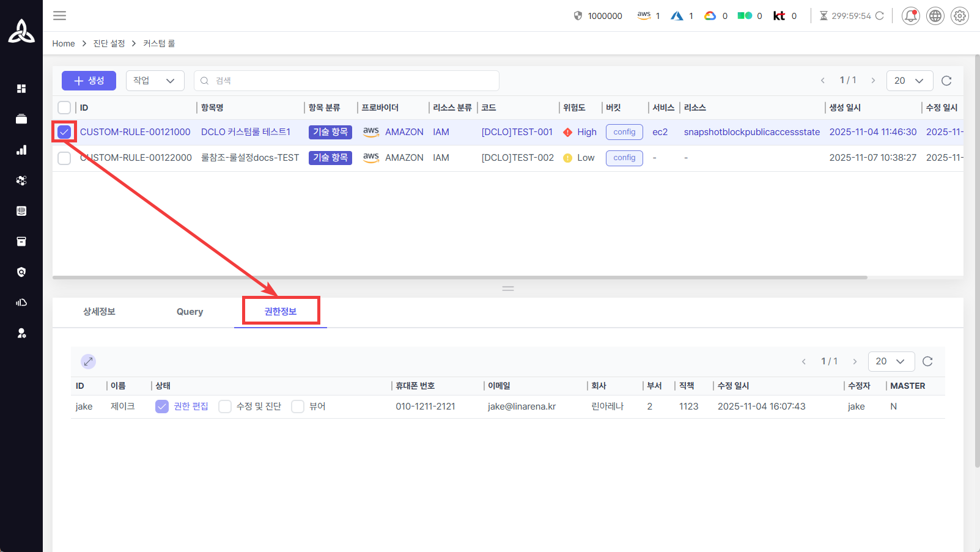
Task: Expand the permission panel with arrow icon
Action: (x=88, y=361)
